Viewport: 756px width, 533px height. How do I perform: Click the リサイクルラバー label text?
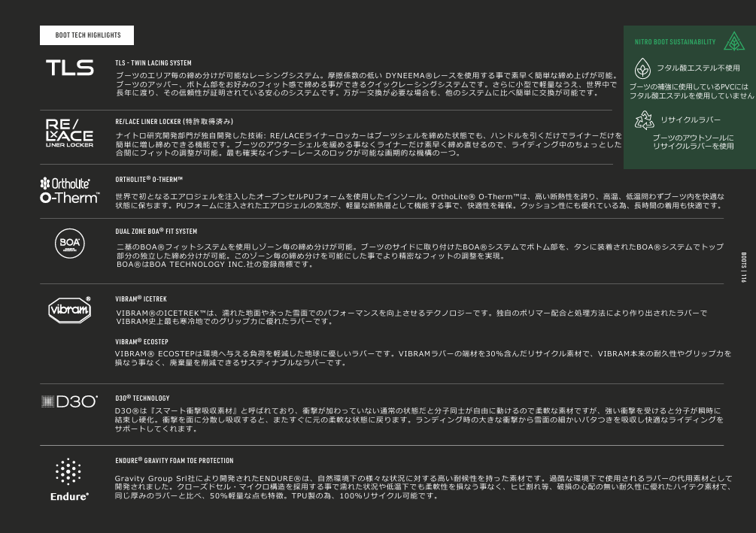tap(691, 120)
